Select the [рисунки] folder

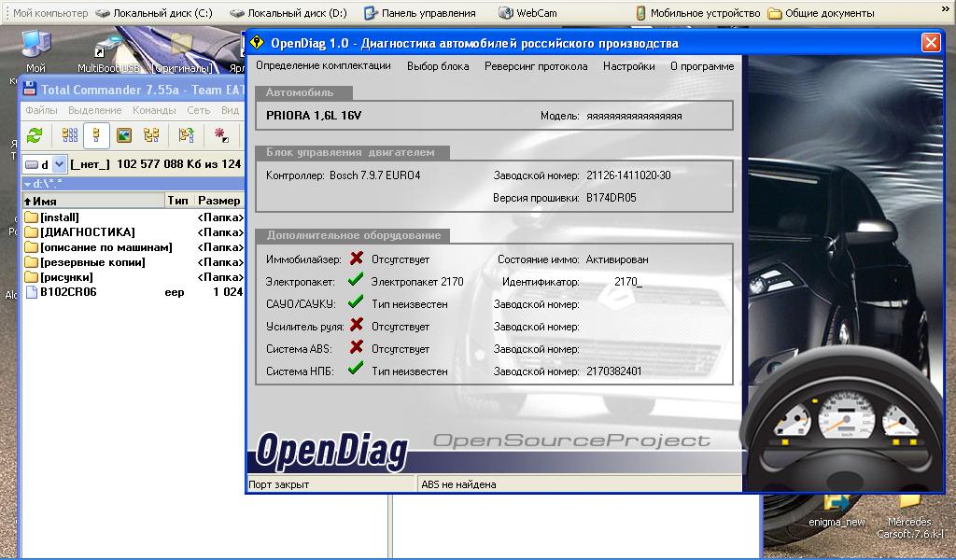[66, 277]
